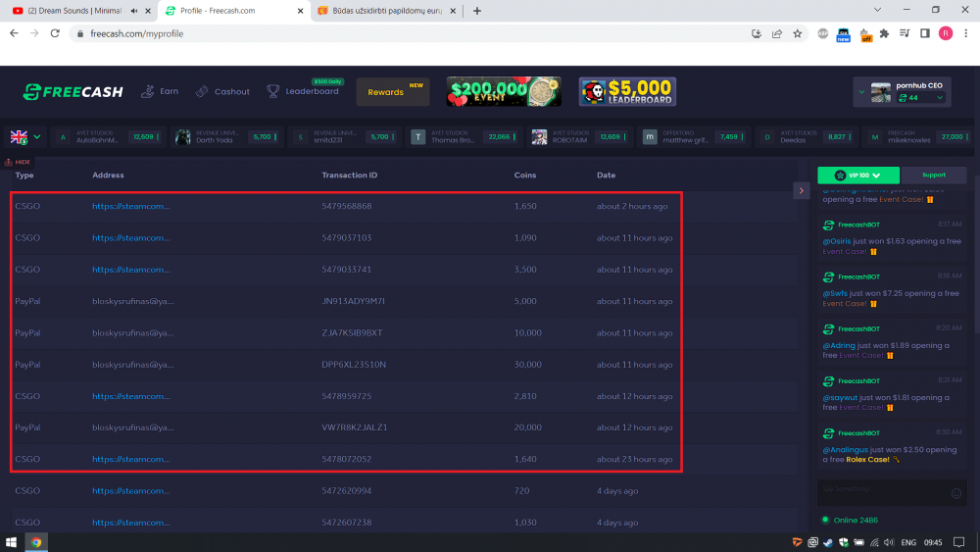Click the profile avatar picture

(881, 92)
